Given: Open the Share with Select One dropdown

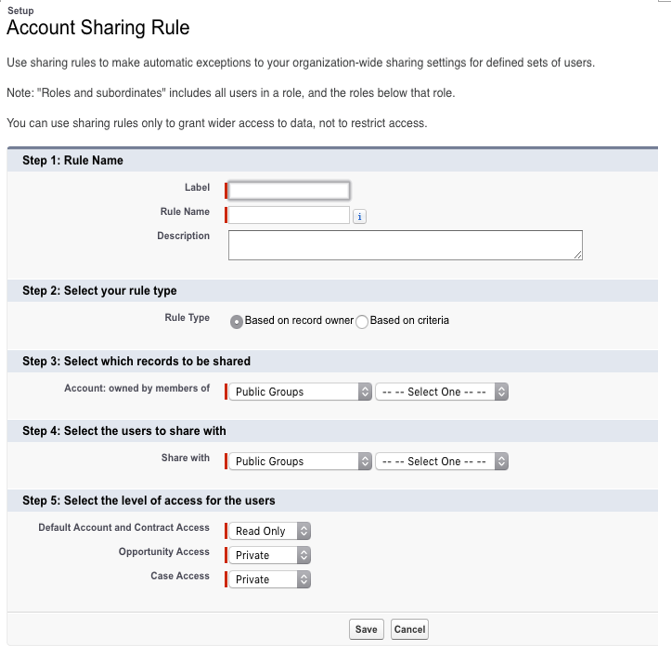Looking at the screenshot, I should [x=442, y=461].
